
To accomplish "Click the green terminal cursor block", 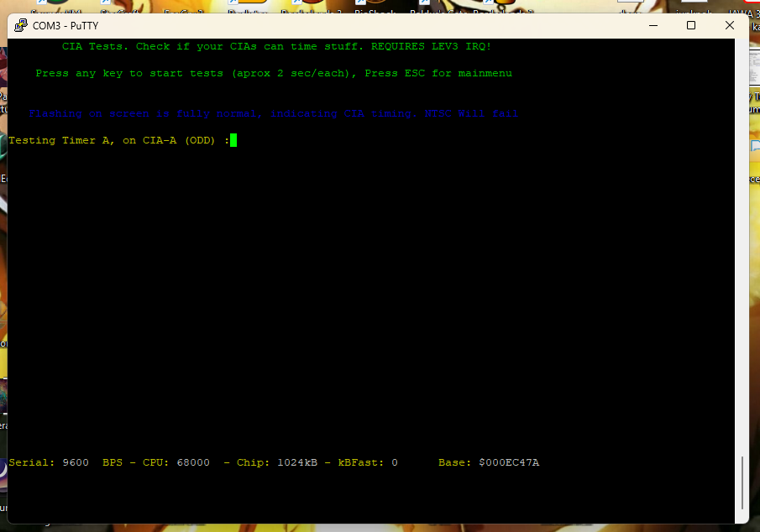I will point(233,140).
